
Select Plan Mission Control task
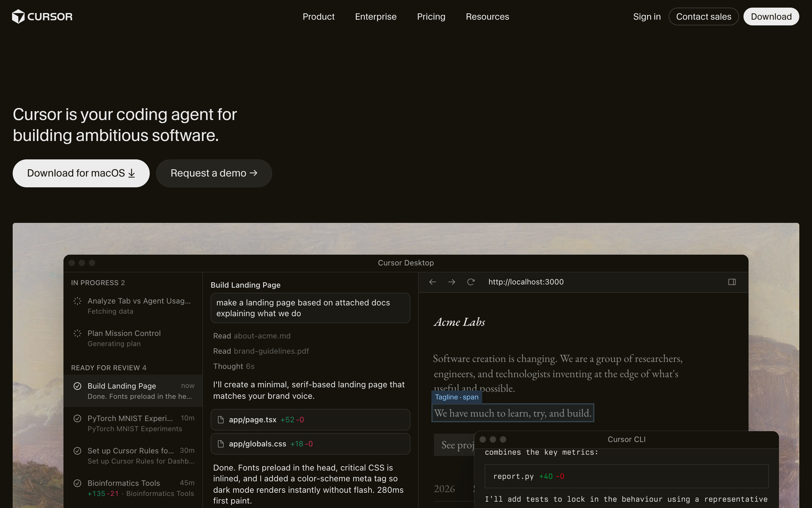click(133, 338)
